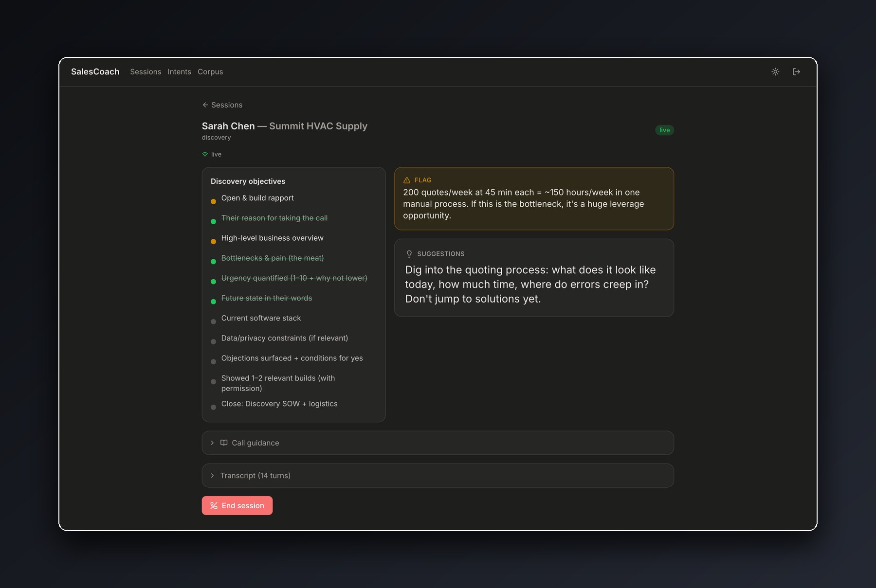This screenshot has height=588, width=876.
Task: Click the green wifi live status icon
Action: pos(205,154)
